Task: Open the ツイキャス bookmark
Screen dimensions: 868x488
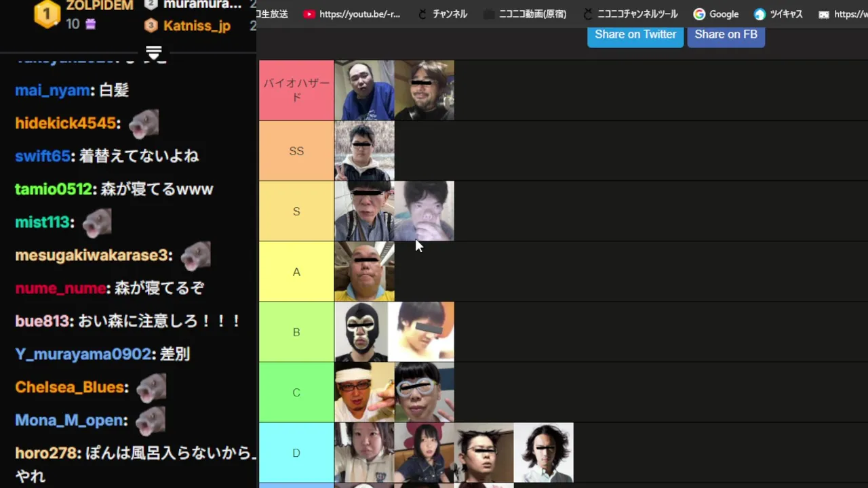Action: pyautogui.click(x=778, y=14)
